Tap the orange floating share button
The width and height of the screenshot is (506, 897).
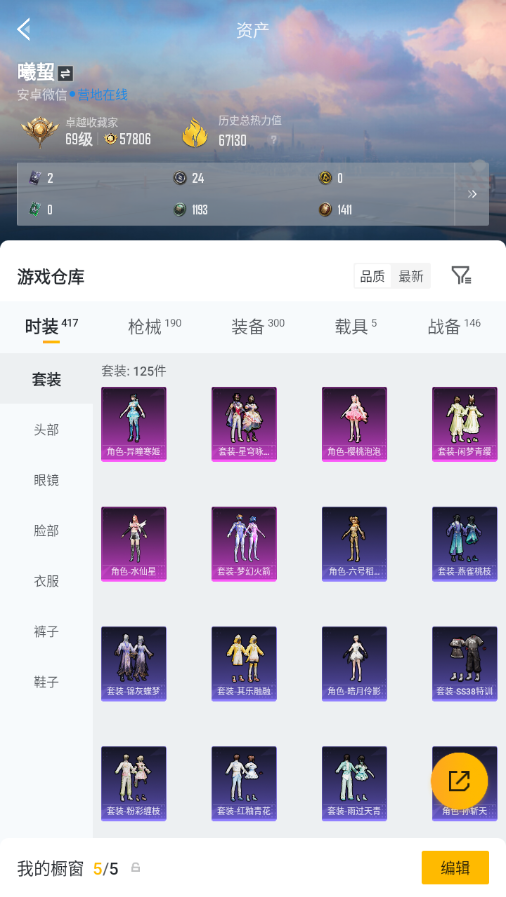pyautogui.click(x=459, y=781)
